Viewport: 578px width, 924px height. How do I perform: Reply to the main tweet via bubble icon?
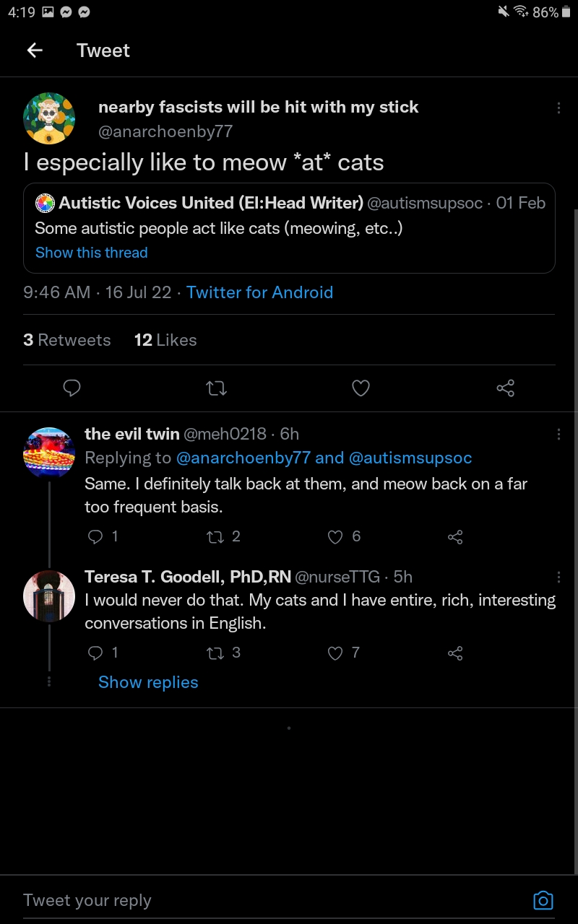click(72, 388)
